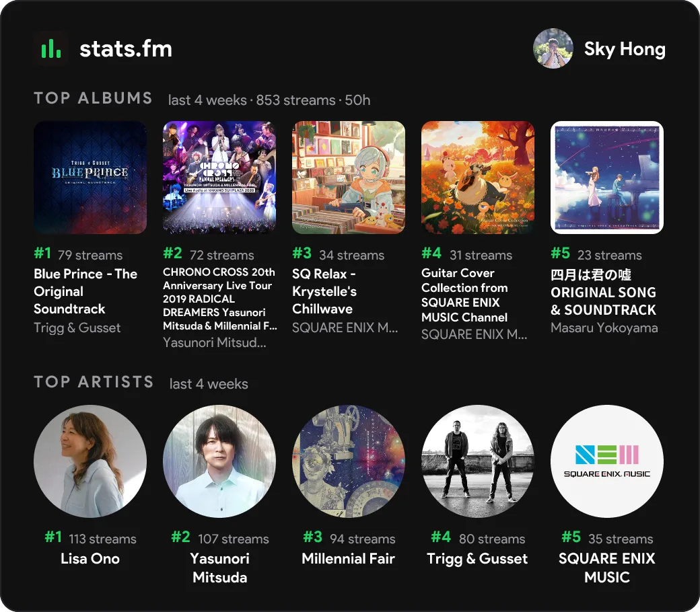This screenshot has width=700, height=612.
Task: Click the '80 streams' count
Action: [492, 539]
